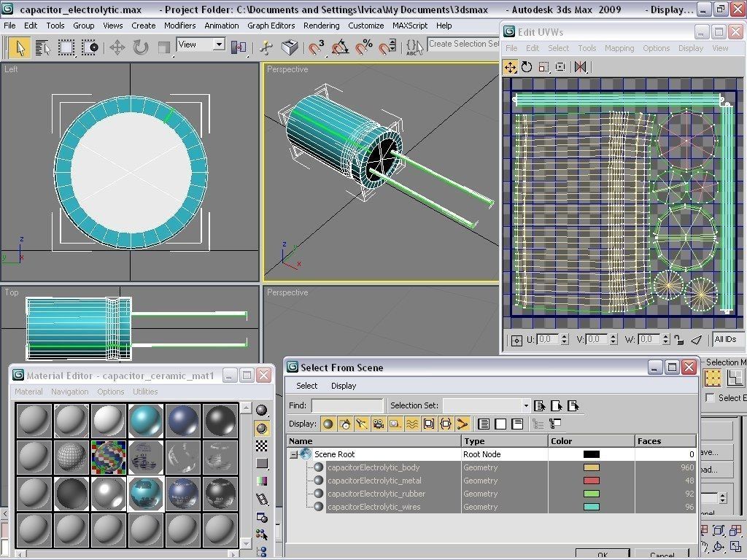Viewport: 747px width, 560px height.
Task: Toggle the 3D Snaps magnet
Action: coord(317,47)
